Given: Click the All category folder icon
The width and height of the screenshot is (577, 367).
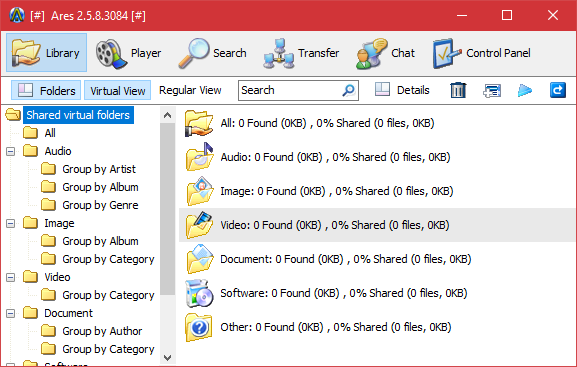Looking at the screenshot, I should pos(199,123).
